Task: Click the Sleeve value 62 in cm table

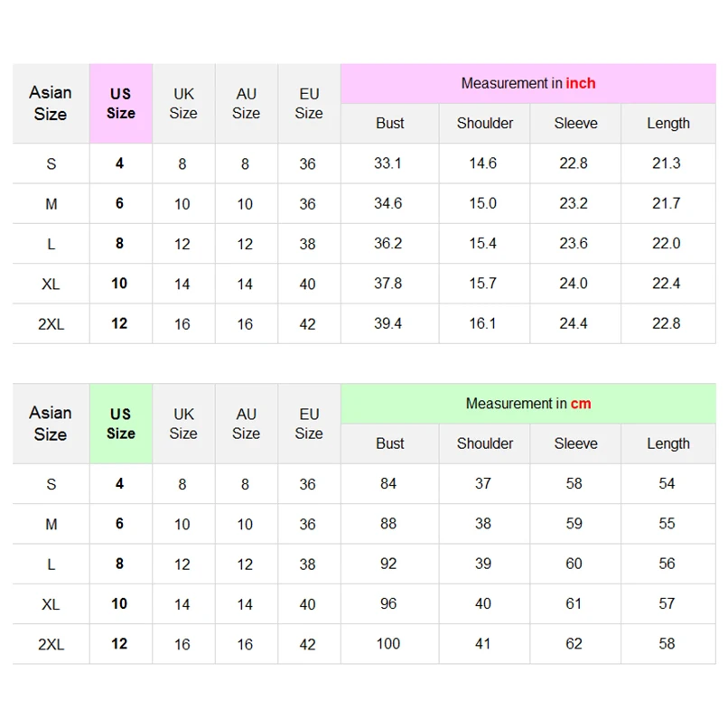Action: click(574, 644)
